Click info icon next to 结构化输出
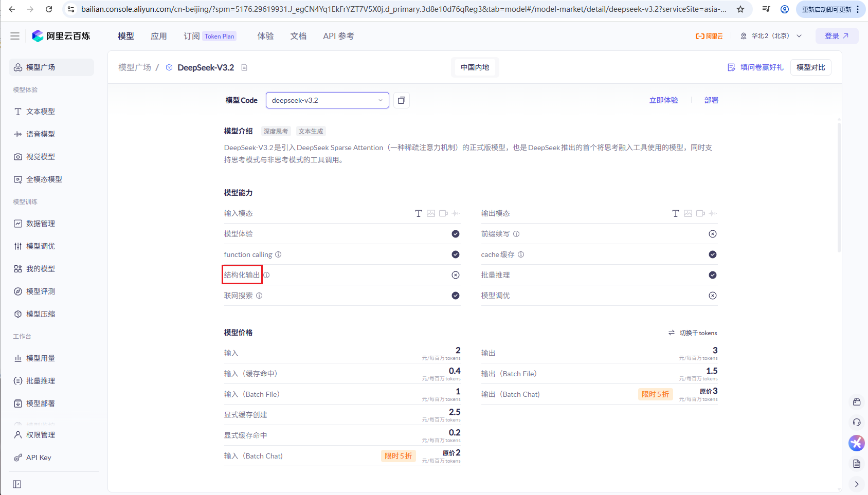Screen dimensions: 868x495 point(266,275)
